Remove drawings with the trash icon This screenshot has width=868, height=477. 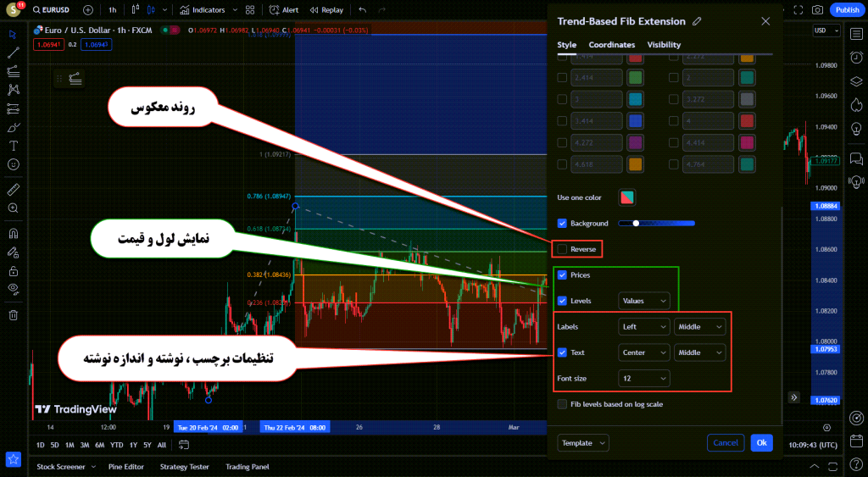pos(14,315)
